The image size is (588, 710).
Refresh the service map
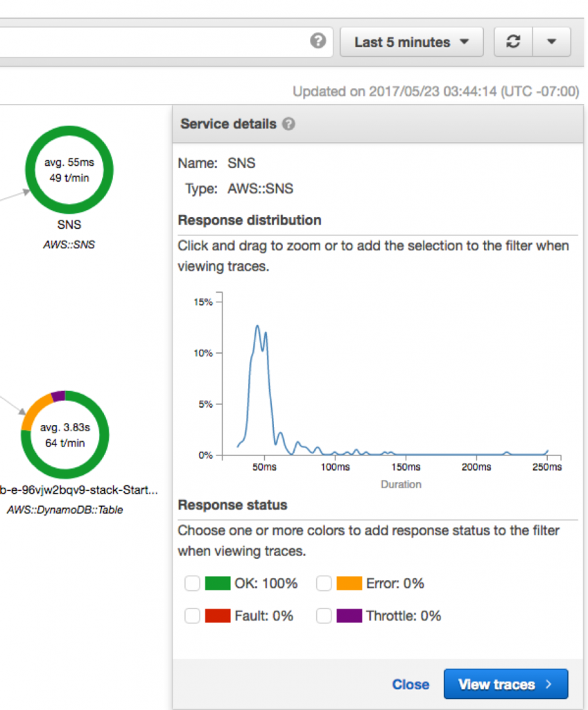[513, 42]
